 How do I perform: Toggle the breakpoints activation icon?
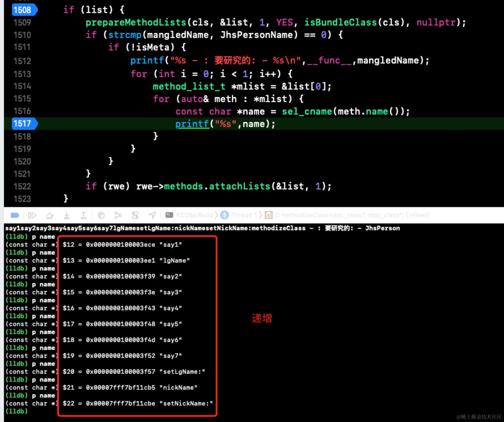click(x=15, y=215)
